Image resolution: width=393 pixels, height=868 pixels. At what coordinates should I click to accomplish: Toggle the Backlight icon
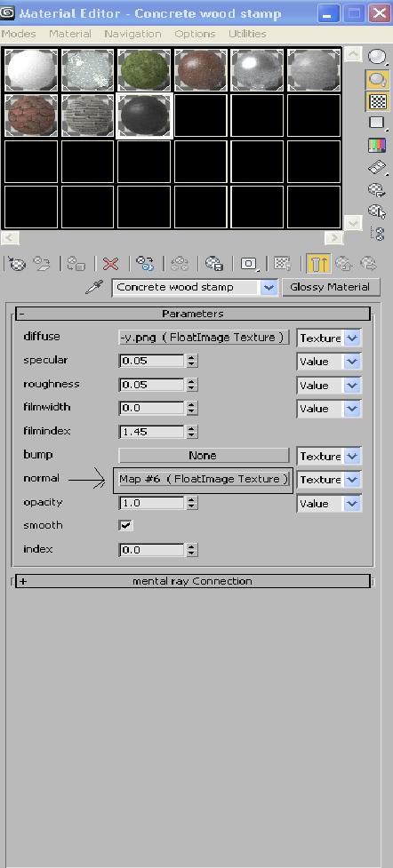click(378, 78)
